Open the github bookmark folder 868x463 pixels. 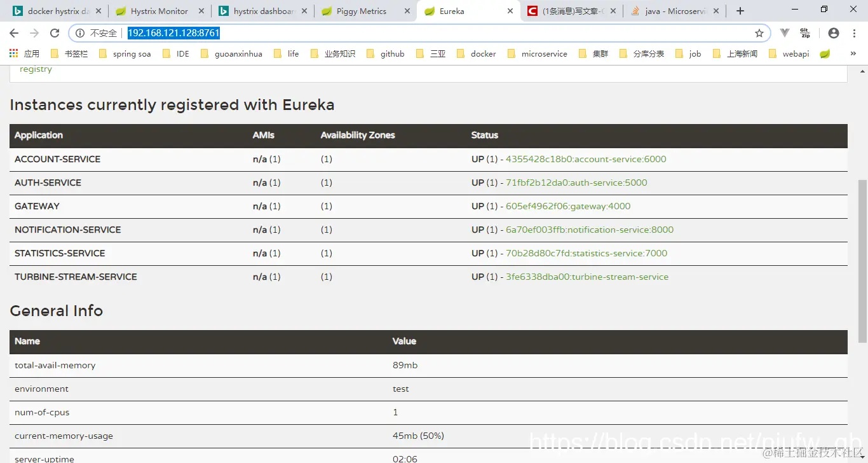pyautogui.click(x=386, y=53)
